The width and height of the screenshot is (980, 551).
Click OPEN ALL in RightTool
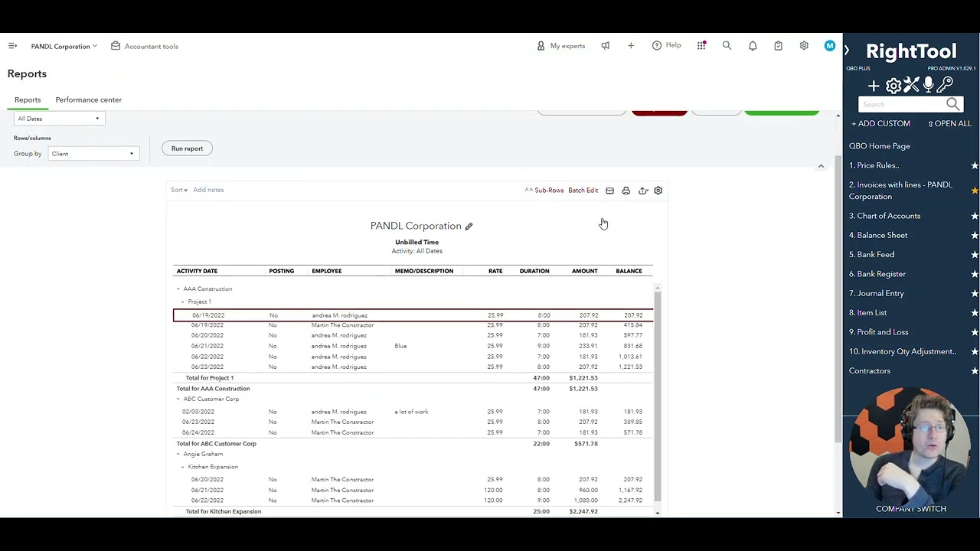click(949, 124)
